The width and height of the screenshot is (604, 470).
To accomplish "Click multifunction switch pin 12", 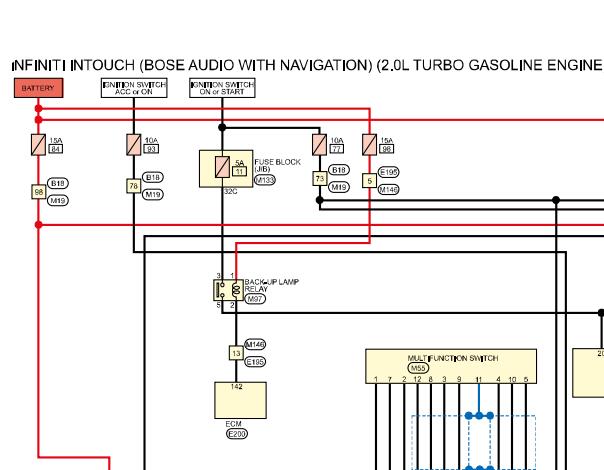I will pos(417,379).
